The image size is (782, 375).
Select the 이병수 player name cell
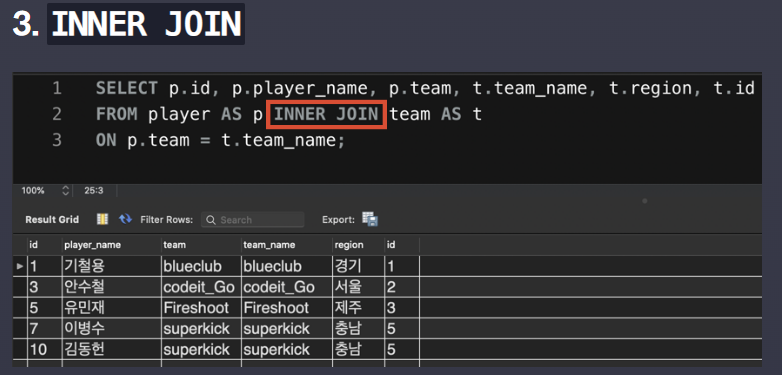click(x=111, y=329)
